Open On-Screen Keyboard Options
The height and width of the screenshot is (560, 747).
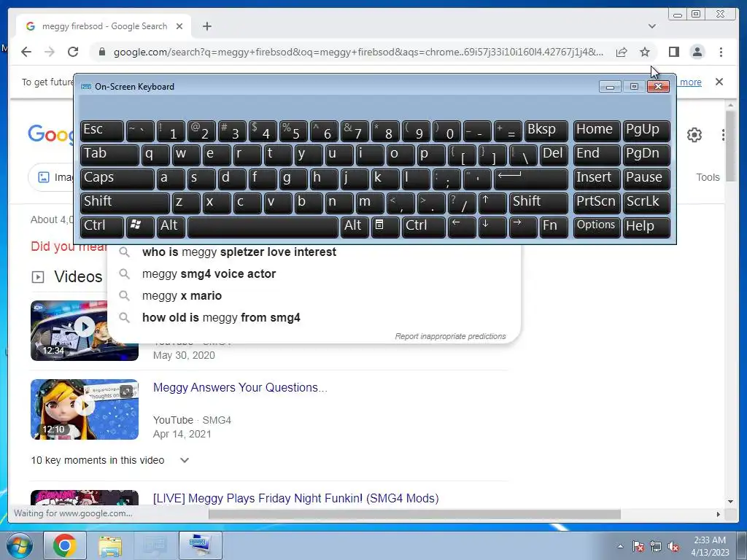597,227
